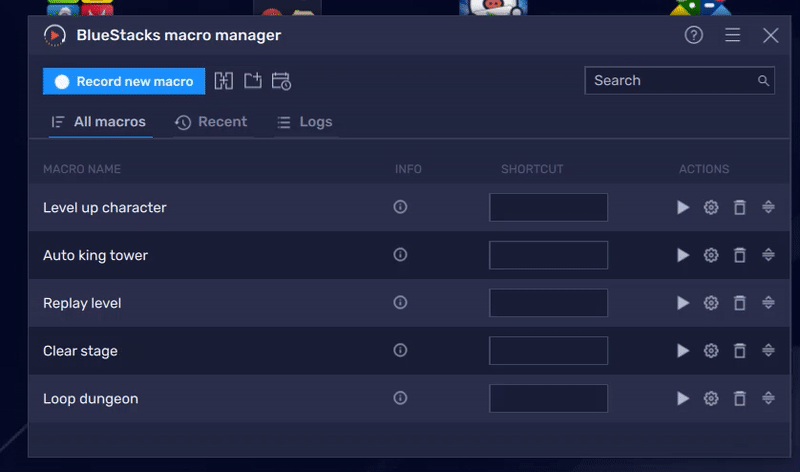This screenshot has height=472, width=800.
Task: Focus the Search macros field
Action: click(680, 80)
